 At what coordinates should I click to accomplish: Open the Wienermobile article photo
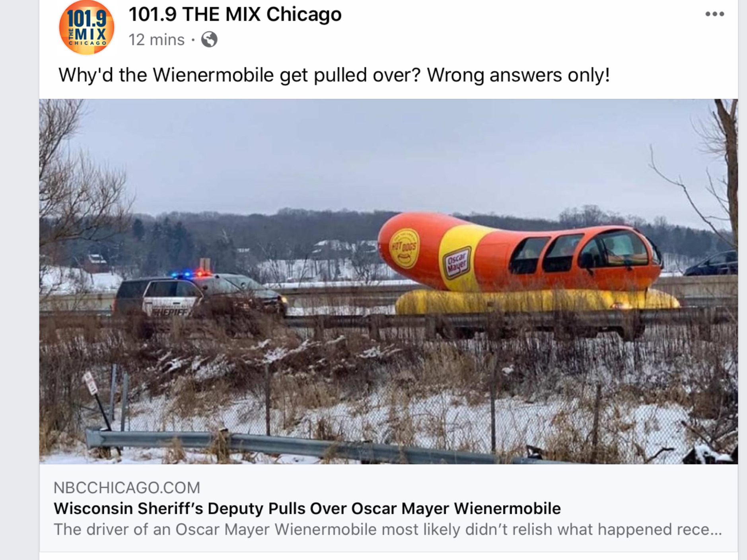click(388, 281)
